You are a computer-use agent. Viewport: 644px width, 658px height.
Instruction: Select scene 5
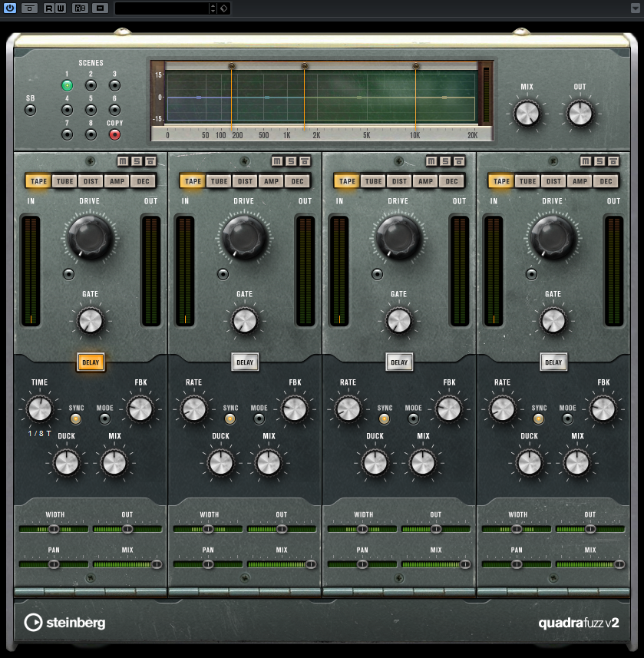click(91, 111)
